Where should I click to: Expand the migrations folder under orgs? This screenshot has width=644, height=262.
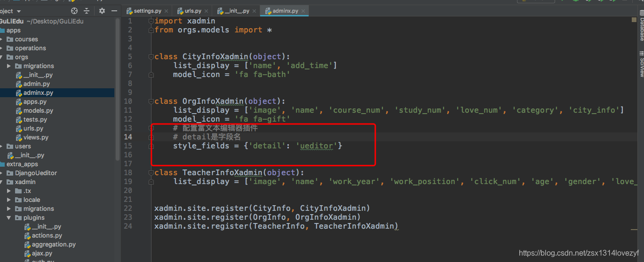(x=9, y=66)
